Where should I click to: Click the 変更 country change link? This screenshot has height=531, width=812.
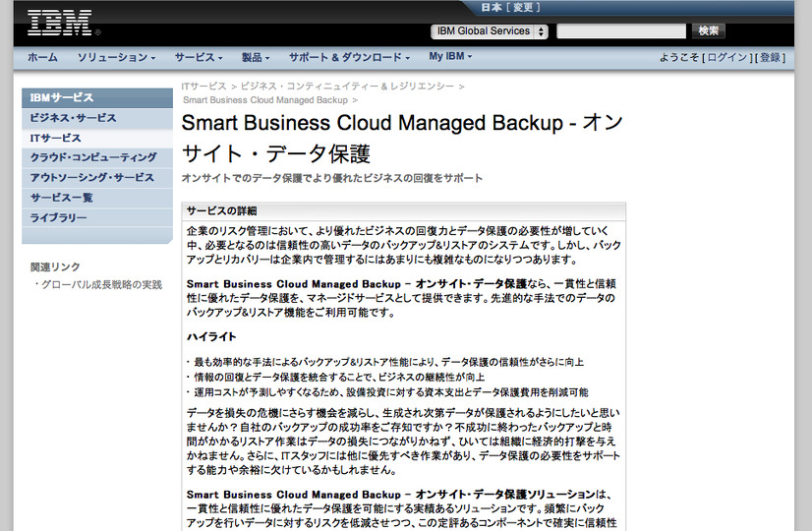523,7
